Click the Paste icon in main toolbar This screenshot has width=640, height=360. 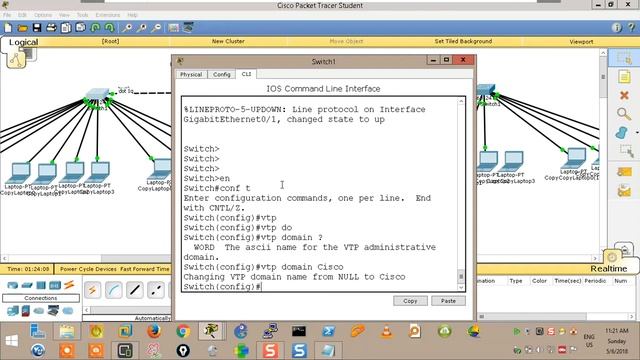click(81, 28)
